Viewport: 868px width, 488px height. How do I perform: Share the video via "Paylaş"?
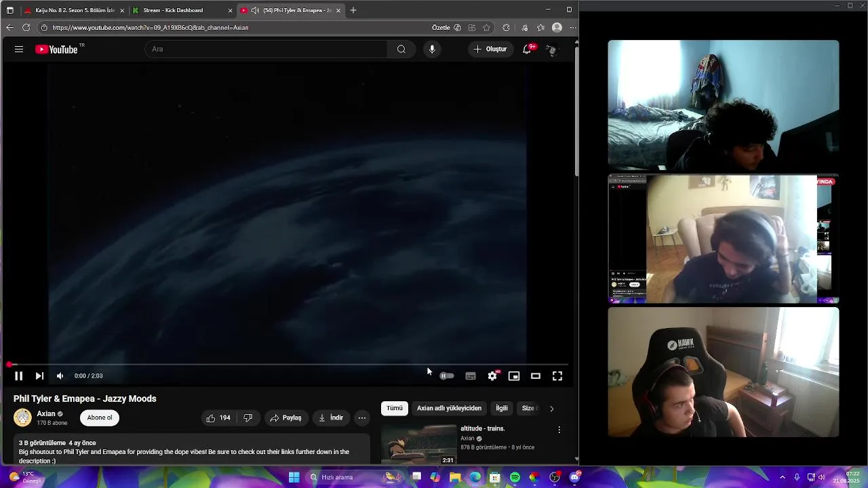285,418
